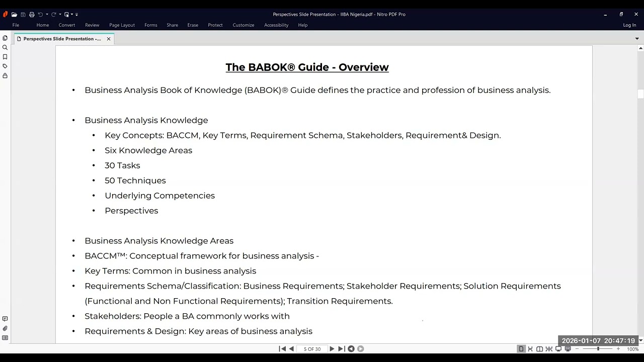Go to the previous view
The width and height of the screenshot is (644, 362).
click(351, 349)
